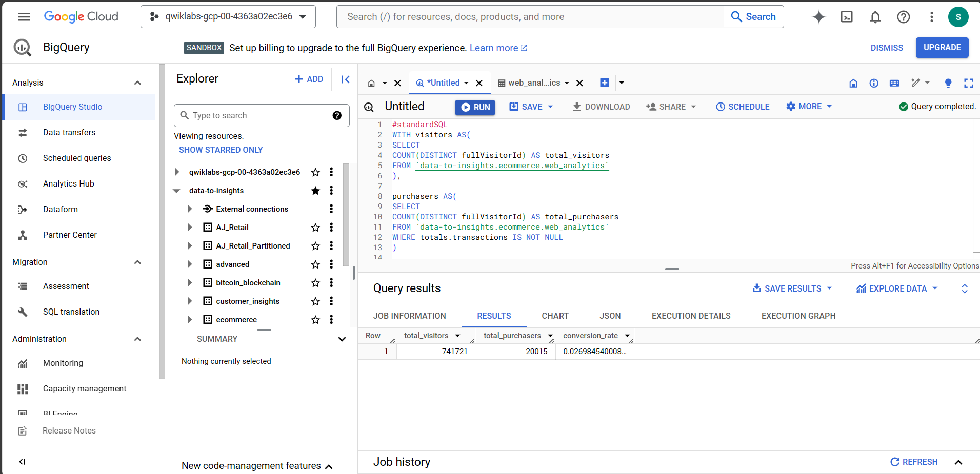The height and width of the screenshot is (474, 980).
Task: Toggle full screen editor icon
Action: tap(969, 83)
